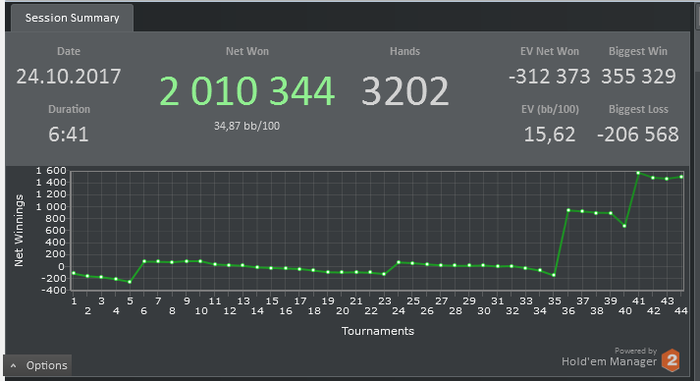The height and width of the screenshot is (381, 700).
Task: Click the graph data point for tournament 5
Action: [x=130, y=282]
